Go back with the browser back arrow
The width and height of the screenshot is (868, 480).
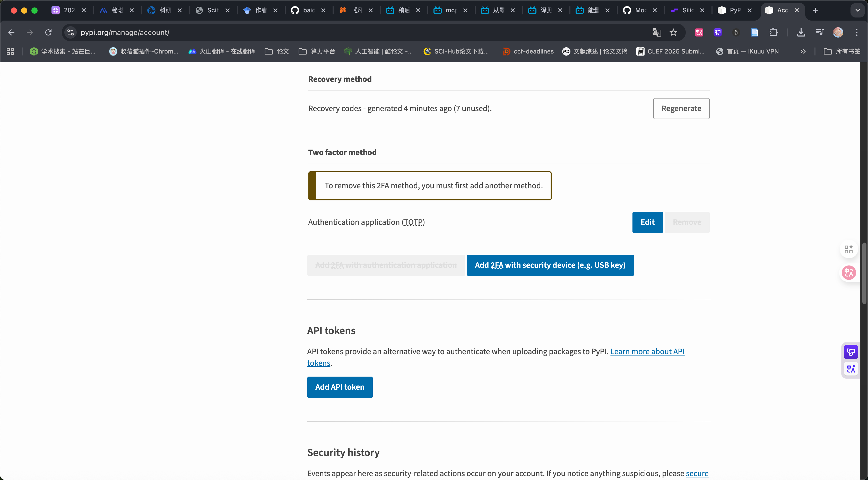click(x=12, y=32)
